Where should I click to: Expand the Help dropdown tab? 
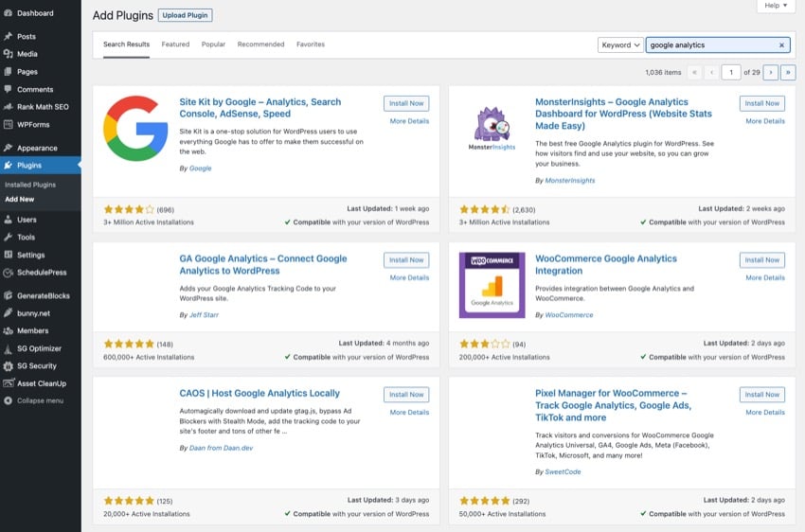point(776,6)
